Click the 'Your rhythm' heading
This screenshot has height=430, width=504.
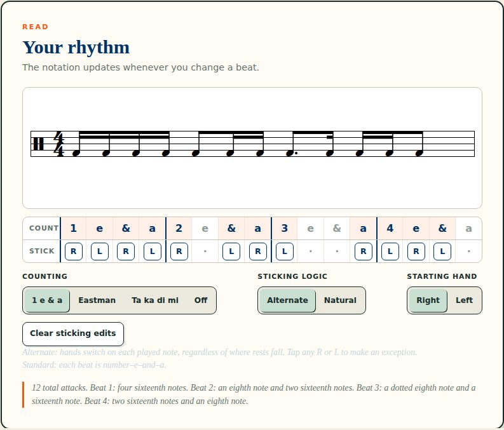tap(76, 48)
